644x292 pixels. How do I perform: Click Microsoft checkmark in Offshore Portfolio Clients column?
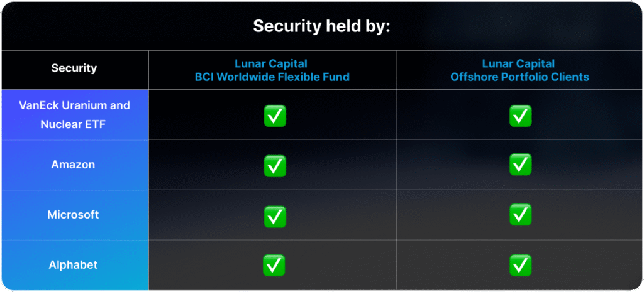click(x=520, y=215)
